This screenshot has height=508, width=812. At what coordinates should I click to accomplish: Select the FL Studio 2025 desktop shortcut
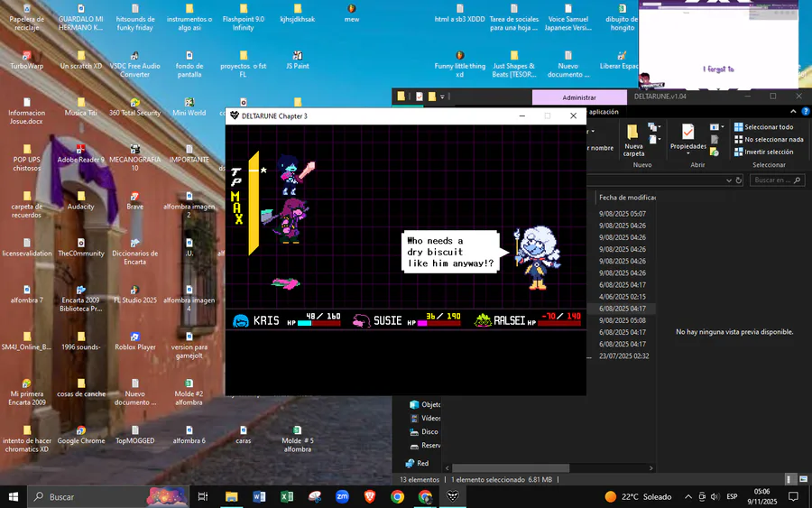point(134,294)
